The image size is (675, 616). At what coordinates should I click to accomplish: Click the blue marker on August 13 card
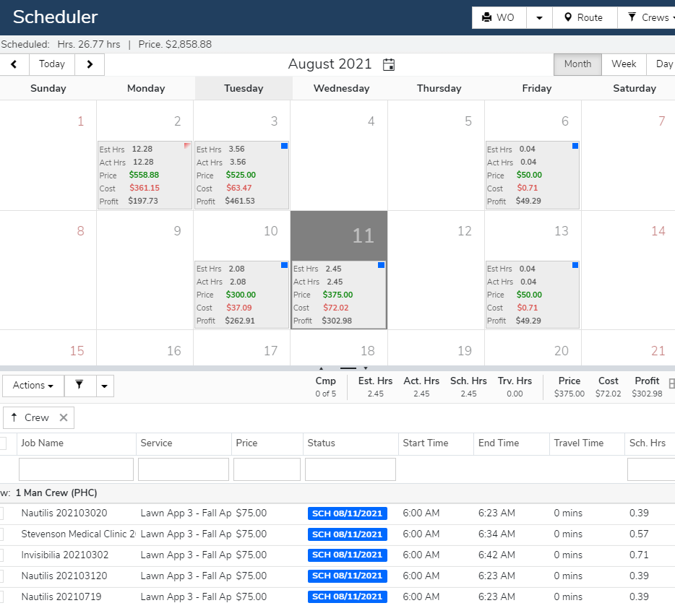[x=575, y=265]
